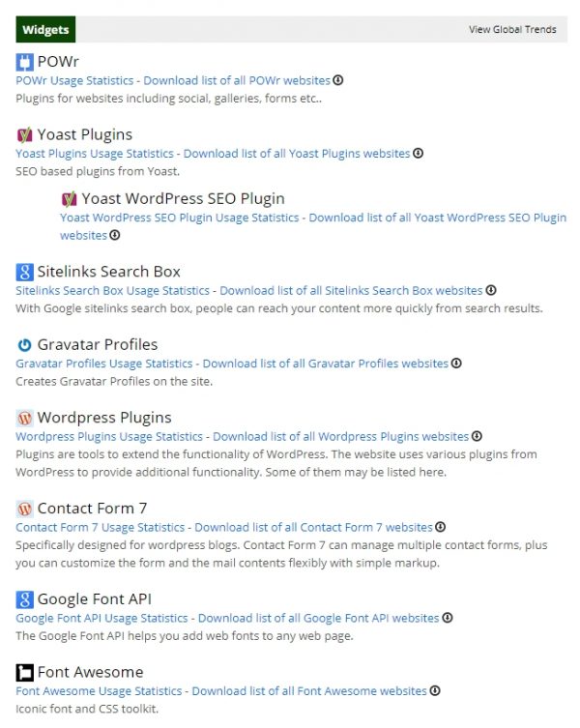The image size is (580, 728).
Task: View Wordpress Plugins Usage Statistics
Action: 109,436
